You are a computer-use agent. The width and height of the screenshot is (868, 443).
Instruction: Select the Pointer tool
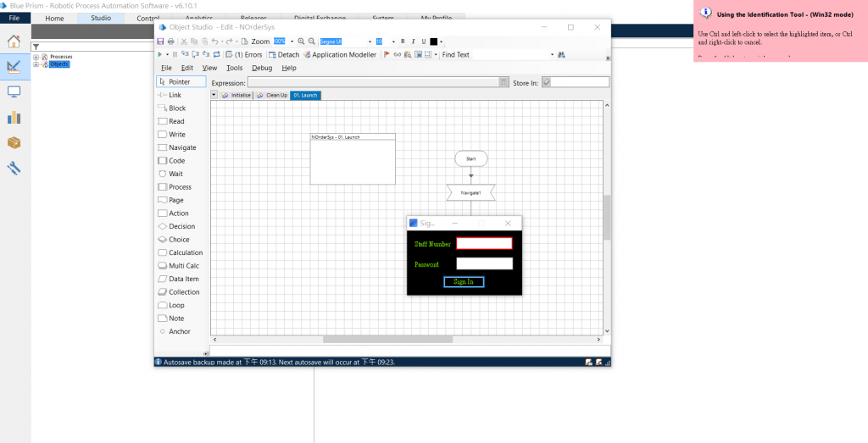pos(181,82)
